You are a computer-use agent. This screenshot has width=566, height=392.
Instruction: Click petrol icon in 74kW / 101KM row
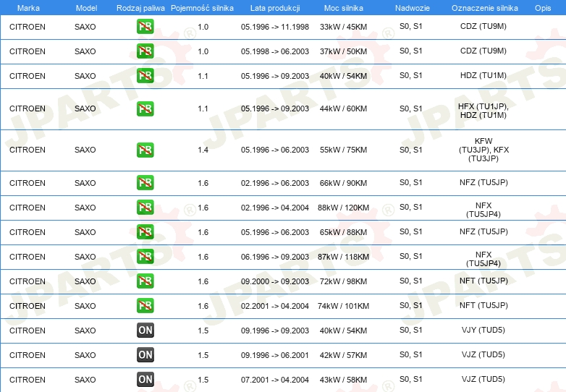pos(145,306)
